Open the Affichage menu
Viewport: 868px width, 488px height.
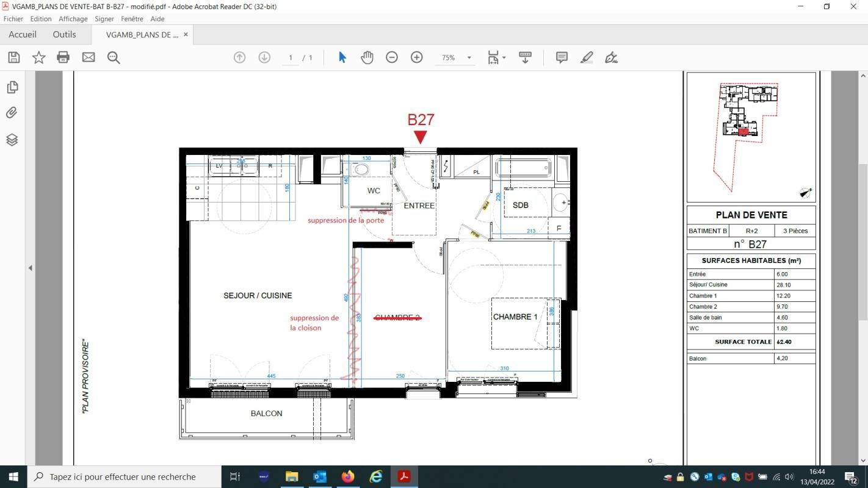73,19
